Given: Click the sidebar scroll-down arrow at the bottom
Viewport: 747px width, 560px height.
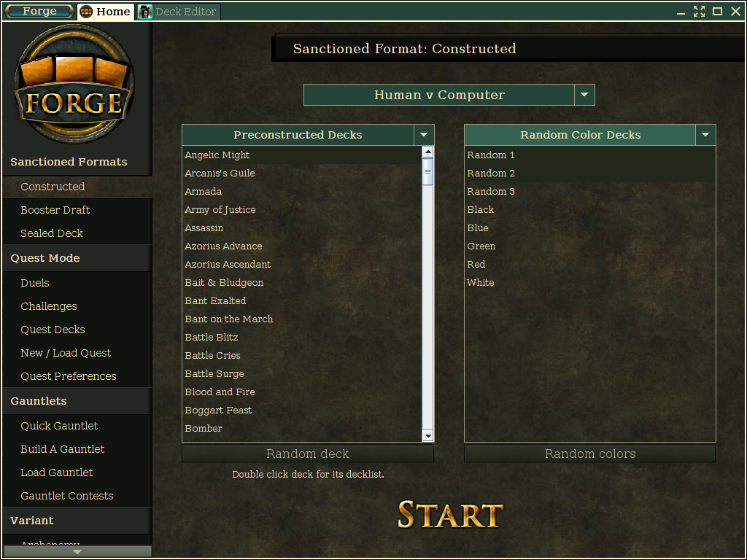Looking at the screenshot, I should tap(77, 552).
